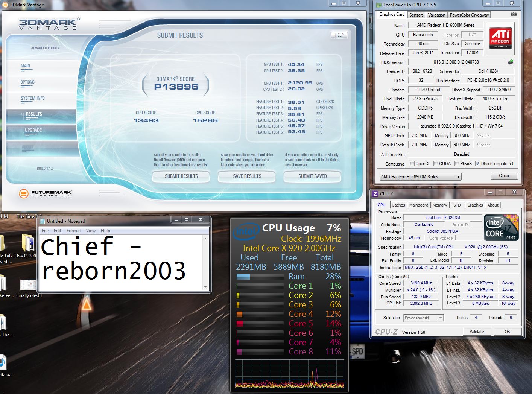Open Notepad File menu
This screenshot has width=532, height=394.
45,231
